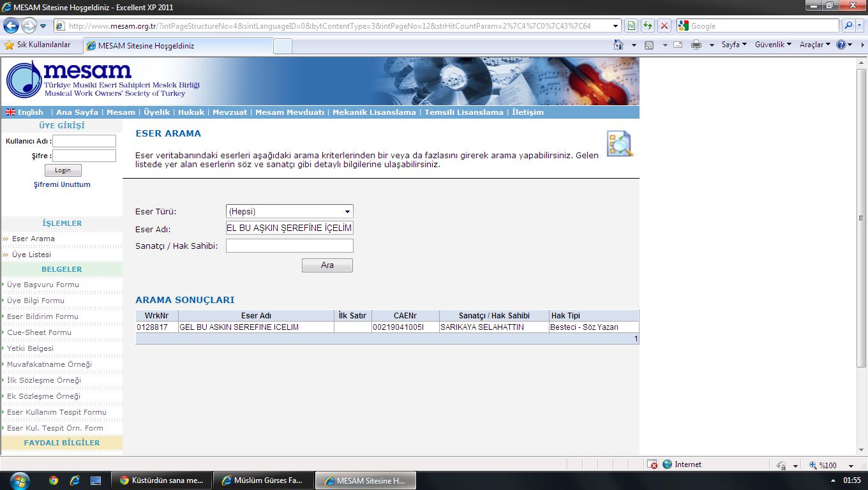Viewport: 868px width, 490px height.
Task: Expand the address bar URL history dropdown
Action: pos(616,26)
